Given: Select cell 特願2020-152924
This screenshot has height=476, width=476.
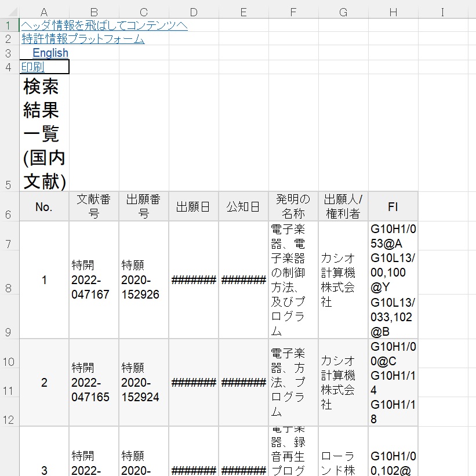Looking at the screenshot, I should point(144,383).
